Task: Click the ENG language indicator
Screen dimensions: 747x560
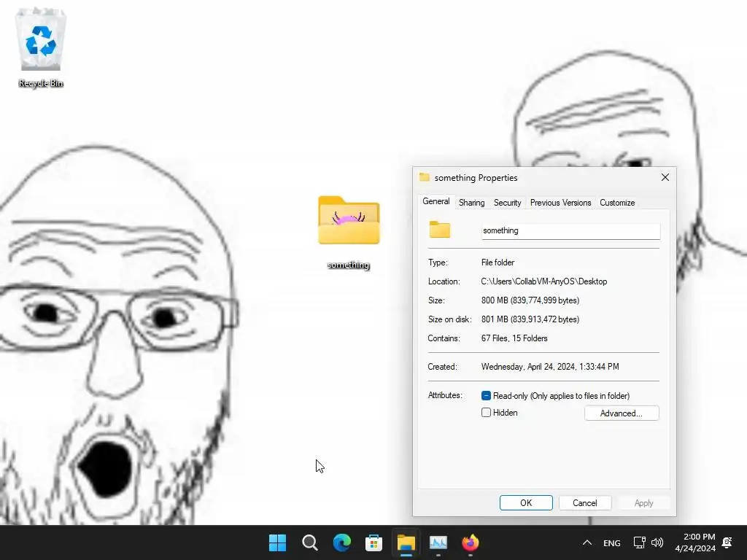Action: [x=612, y=542]
